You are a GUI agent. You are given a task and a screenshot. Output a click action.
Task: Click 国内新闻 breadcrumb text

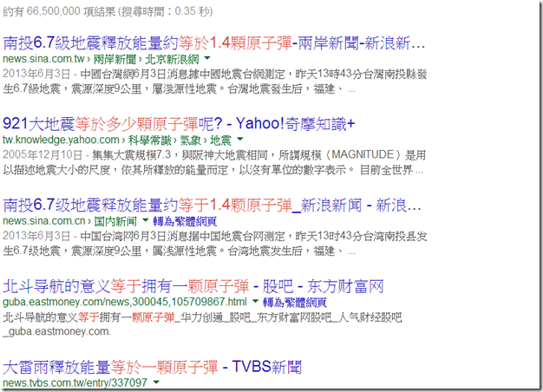click(115, 221)
